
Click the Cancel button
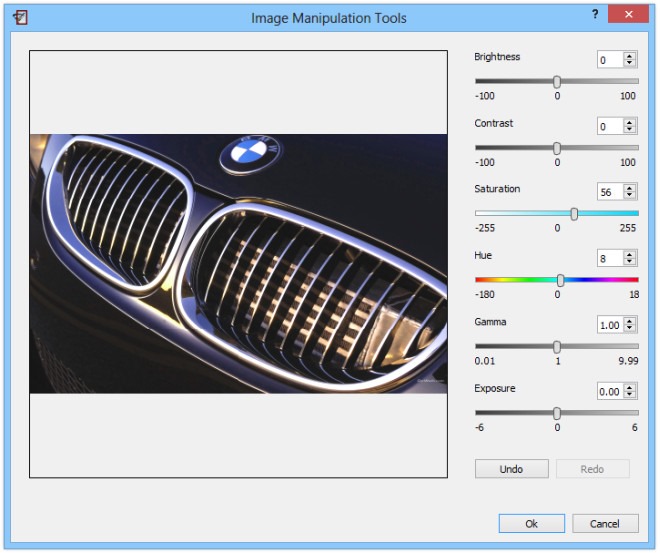coord(605,524)
